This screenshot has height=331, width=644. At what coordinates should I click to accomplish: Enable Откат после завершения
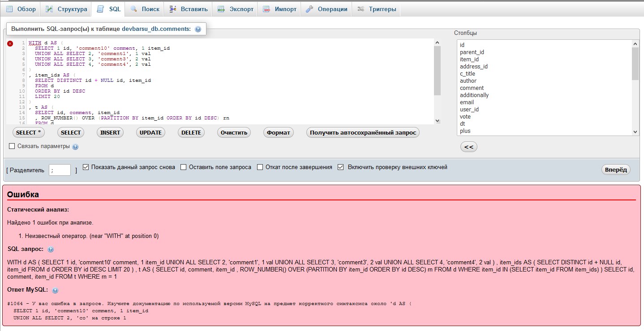(260, 167)
